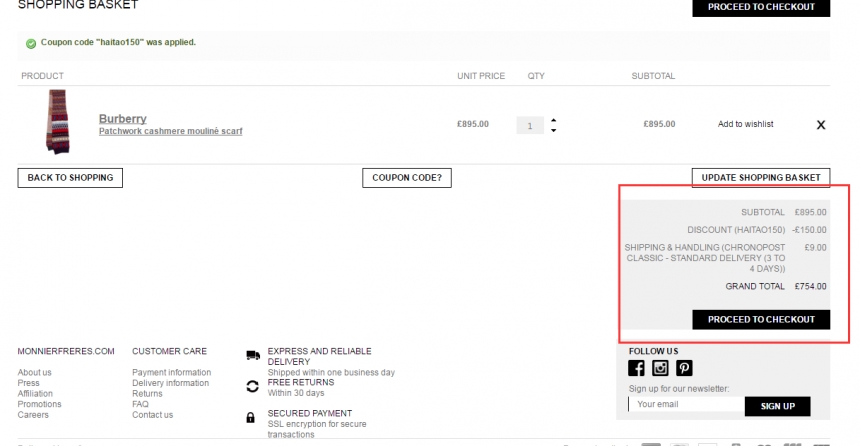Open the Instagram icon under Follow Us

(x=660, y=368)
